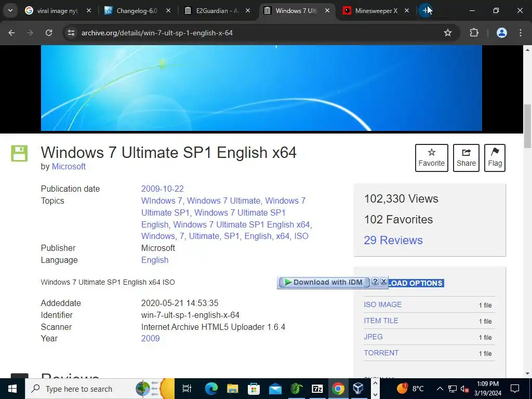Image resolution: width=532 pixels, height=399 pixels.
Task: Open clock showing 1:09 PM
Action: pos(487,389)
